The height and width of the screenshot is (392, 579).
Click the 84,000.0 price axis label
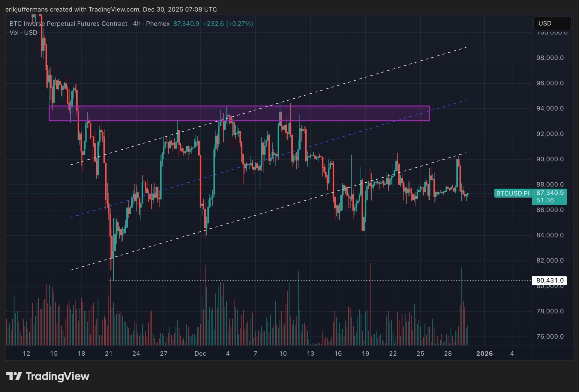[550, 235]
